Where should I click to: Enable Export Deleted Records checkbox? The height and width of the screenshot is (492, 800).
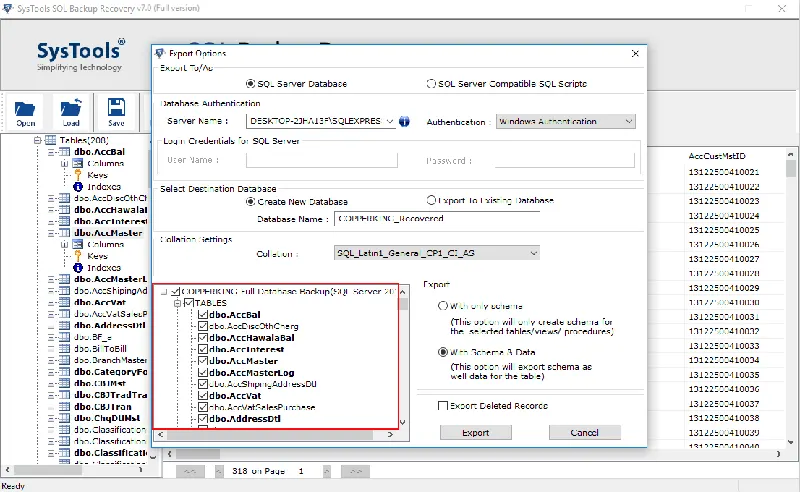tap(443, 406)
